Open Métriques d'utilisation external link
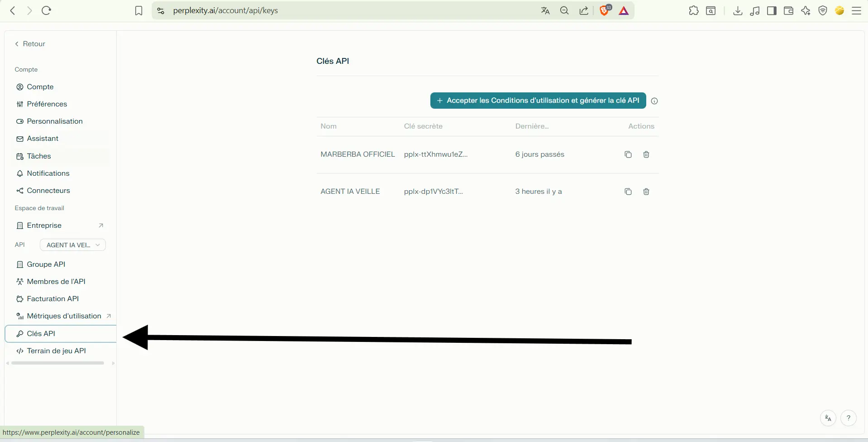Viewport: 868px width, 442px height. [63, 316]
